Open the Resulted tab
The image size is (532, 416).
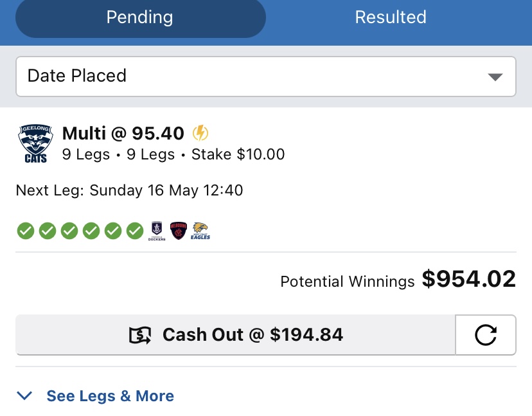[391, 17]
